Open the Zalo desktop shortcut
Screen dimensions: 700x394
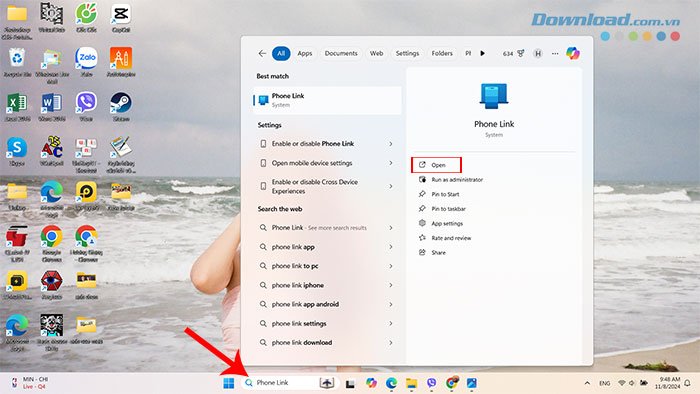[x=86, y=62]
